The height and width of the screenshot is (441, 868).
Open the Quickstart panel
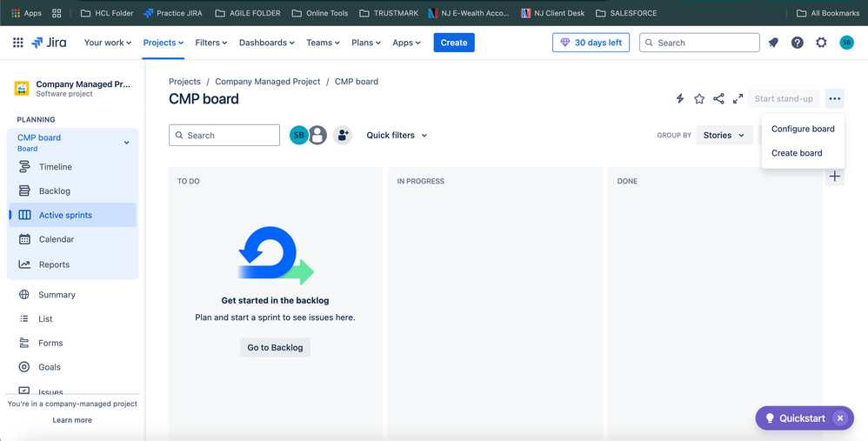(796, 418)
